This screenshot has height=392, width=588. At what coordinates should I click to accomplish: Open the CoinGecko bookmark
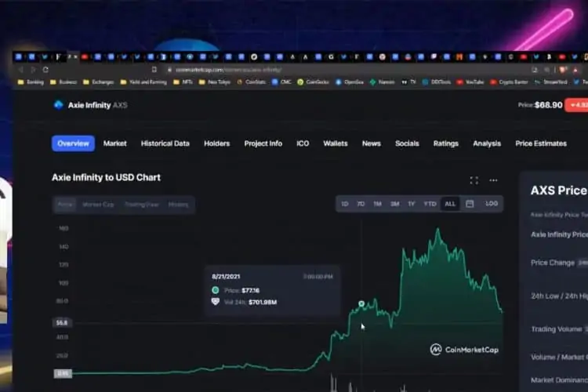pos(315,82)
